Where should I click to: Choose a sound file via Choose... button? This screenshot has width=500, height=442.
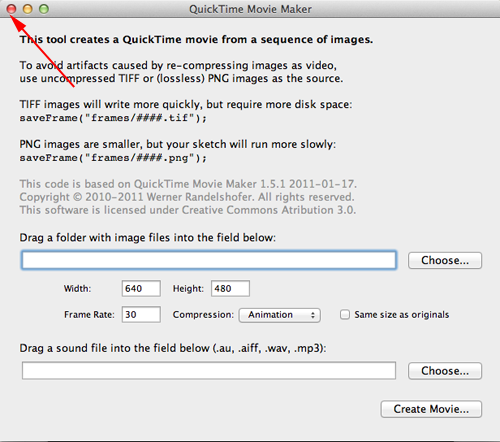pos(445,371)
